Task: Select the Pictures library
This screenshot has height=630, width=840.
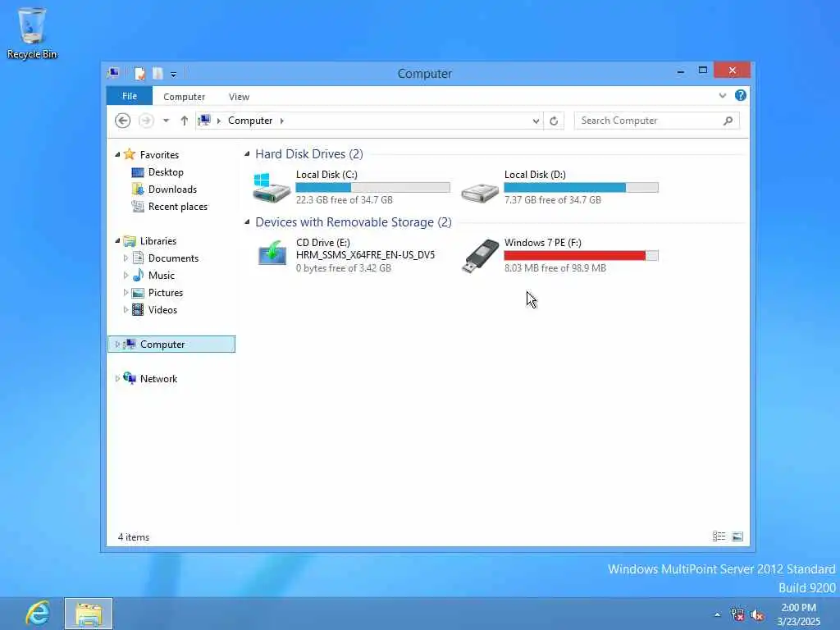Action: click(x=166, y=293)
